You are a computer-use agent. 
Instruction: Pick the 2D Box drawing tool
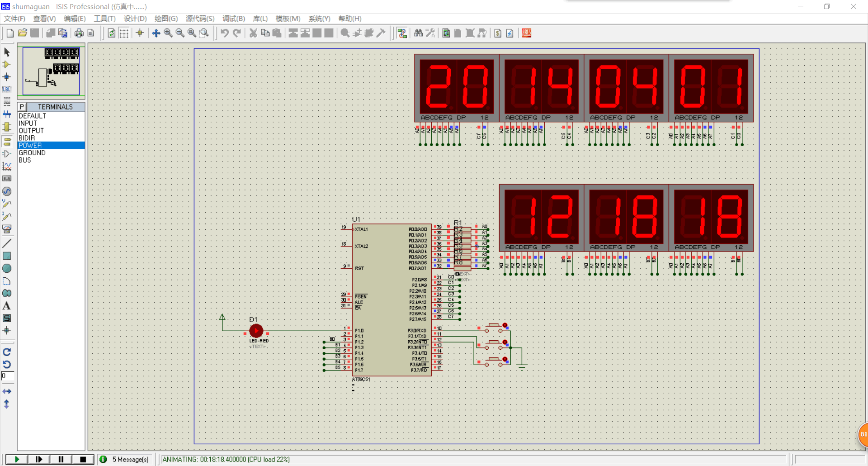click(7, 256)
